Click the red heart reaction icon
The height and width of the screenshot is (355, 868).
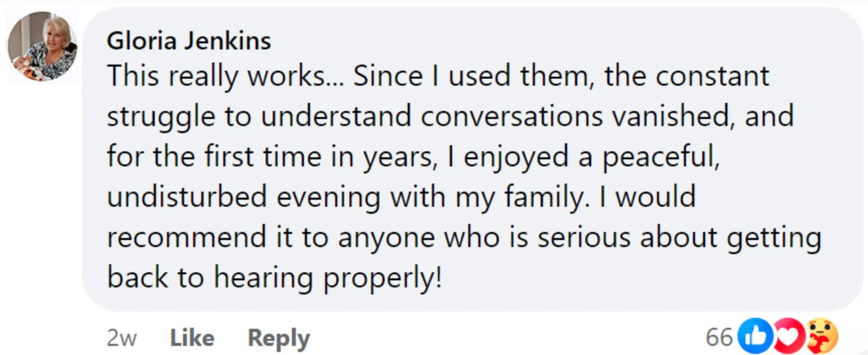pyautogui.click(x=788, y=336)
